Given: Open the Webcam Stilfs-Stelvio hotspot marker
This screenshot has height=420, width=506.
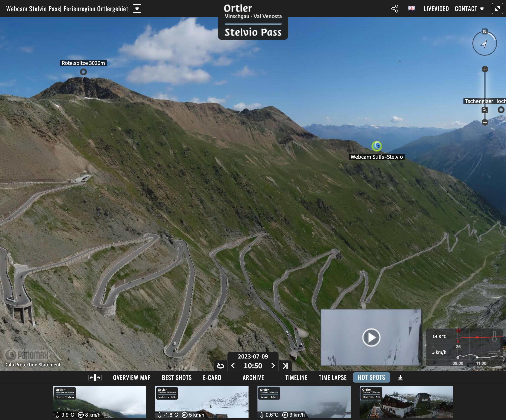Looking at the screenshot, I should click(x=377, y=146).
